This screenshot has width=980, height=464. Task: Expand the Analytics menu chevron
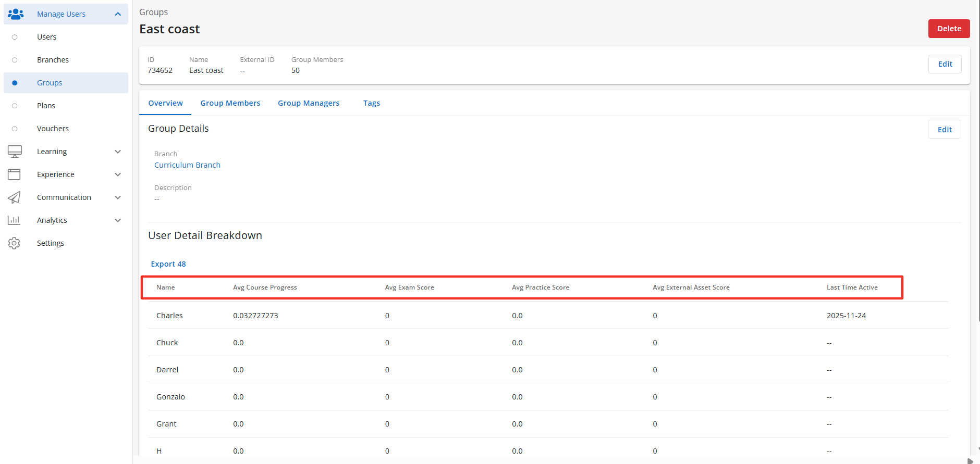(x=118, y=220)
